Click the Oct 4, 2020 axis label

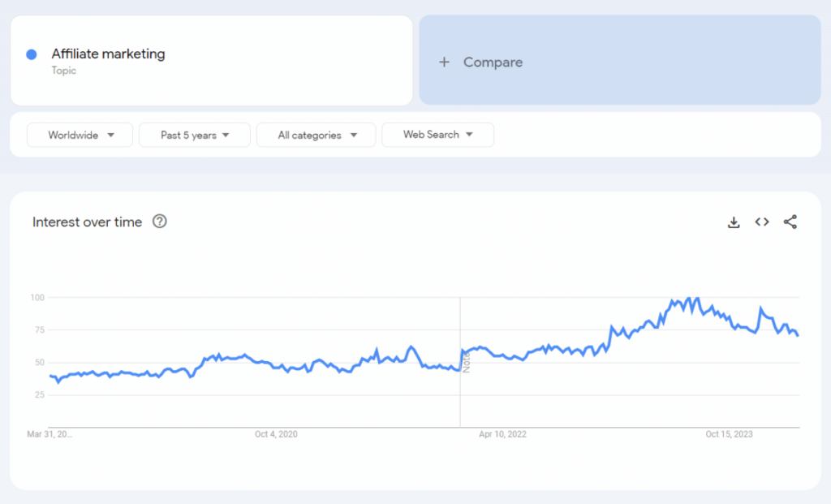click(x=276, y=434)
